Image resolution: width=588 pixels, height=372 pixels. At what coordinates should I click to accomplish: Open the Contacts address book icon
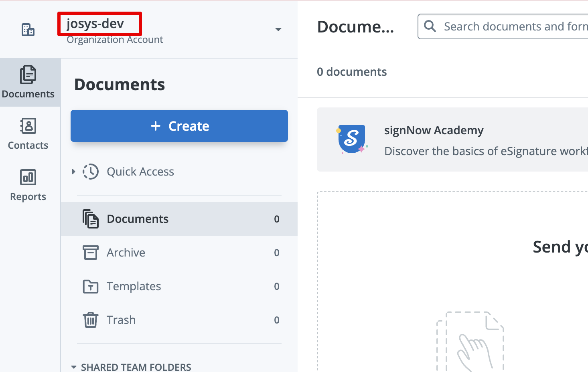tap(28, 126)
